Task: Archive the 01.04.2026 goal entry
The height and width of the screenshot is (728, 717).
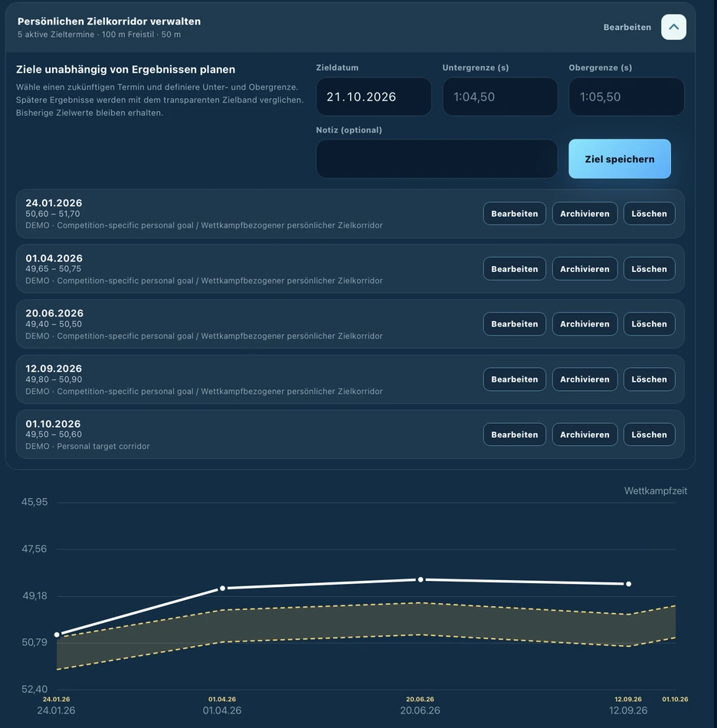Action: pyautogui.click(x=584, y=269)
